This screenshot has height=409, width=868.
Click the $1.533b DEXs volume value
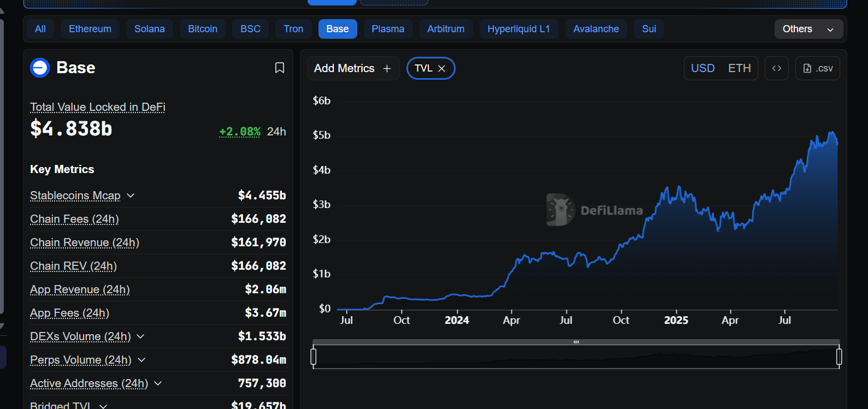click(262, 336)
